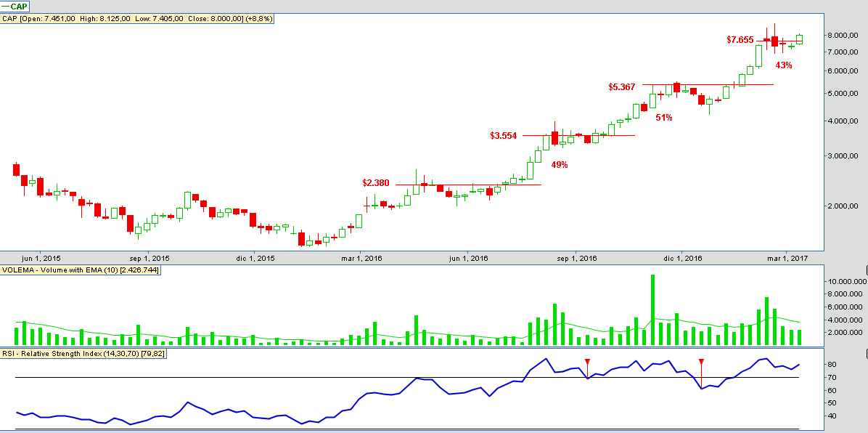Click the 49% gain annotation

point(559,165)
